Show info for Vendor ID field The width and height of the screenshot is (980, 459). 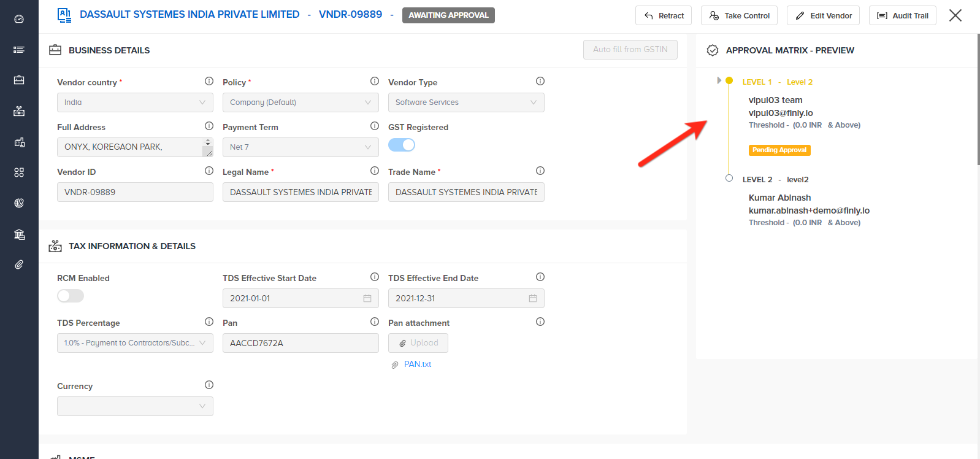(209, 171)
